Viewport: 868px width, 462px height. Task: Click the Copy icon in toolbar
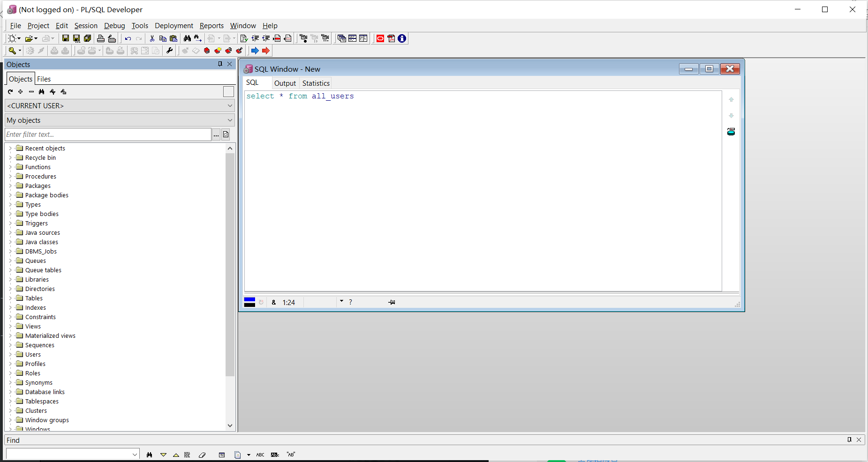[x=163, y=38]
